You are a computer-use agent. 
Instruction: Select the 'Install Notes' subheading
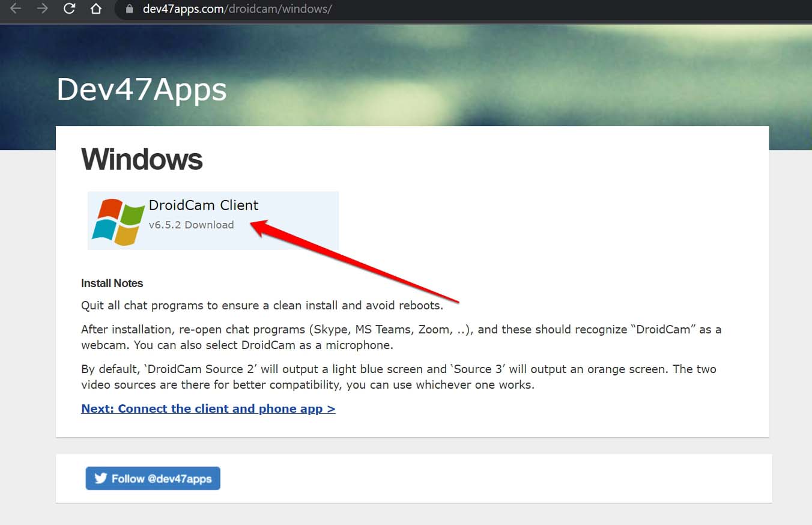click(x=112, y=283)
